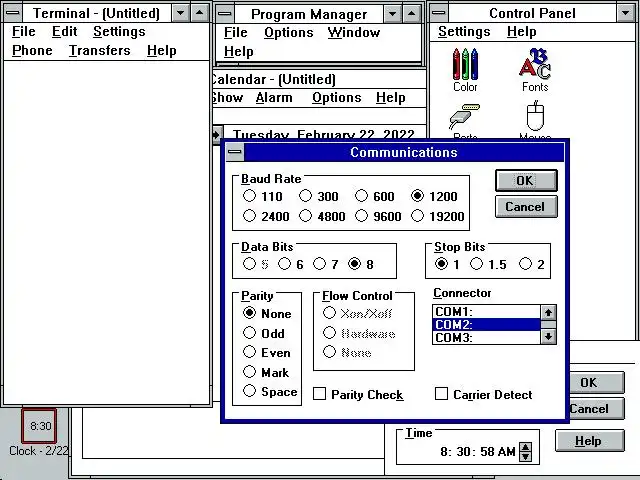Image resolution: width=640 pixels, height=480 pixels.
Task: Select 4800 baud rate
Action: point(322,216)
